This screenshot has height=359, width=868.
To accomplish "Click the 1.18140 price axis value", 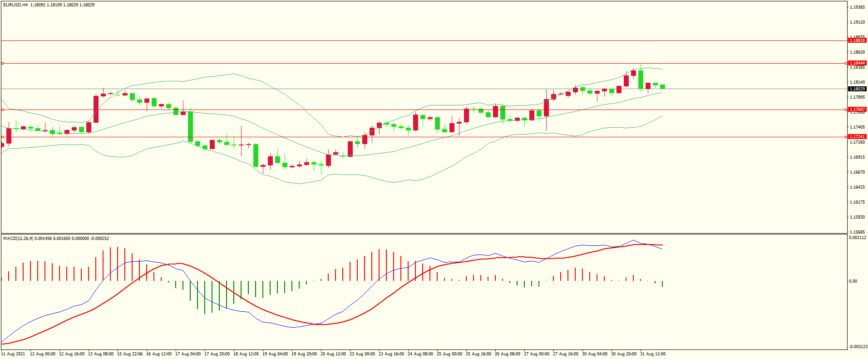I will [x=857, y=82].
